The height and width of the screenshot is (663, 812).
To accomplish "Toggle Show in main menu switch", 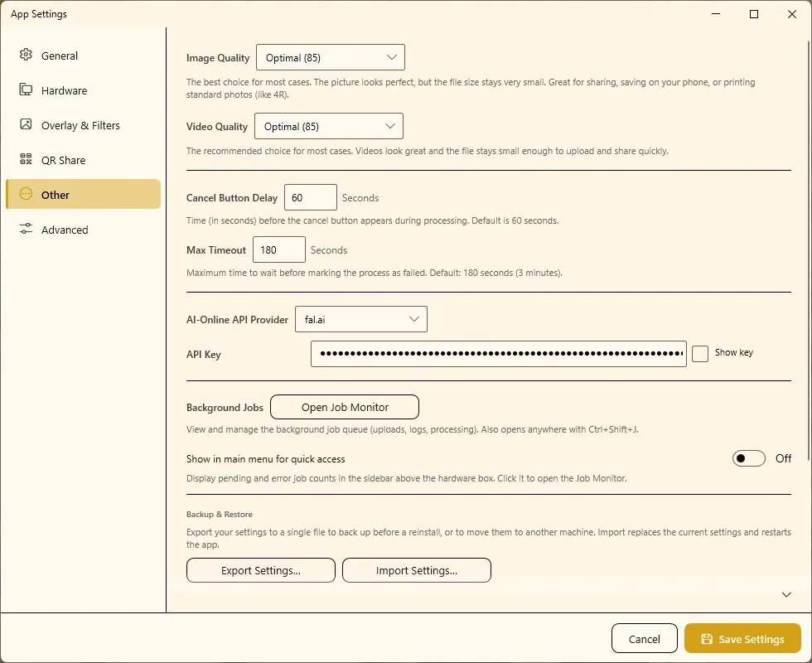I will click(749, 458).
